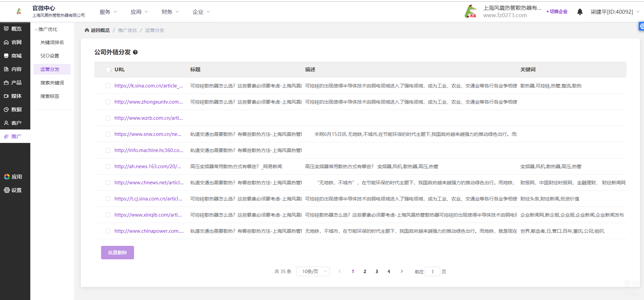Click the 前往 page number input field

[x=432, y=271]
